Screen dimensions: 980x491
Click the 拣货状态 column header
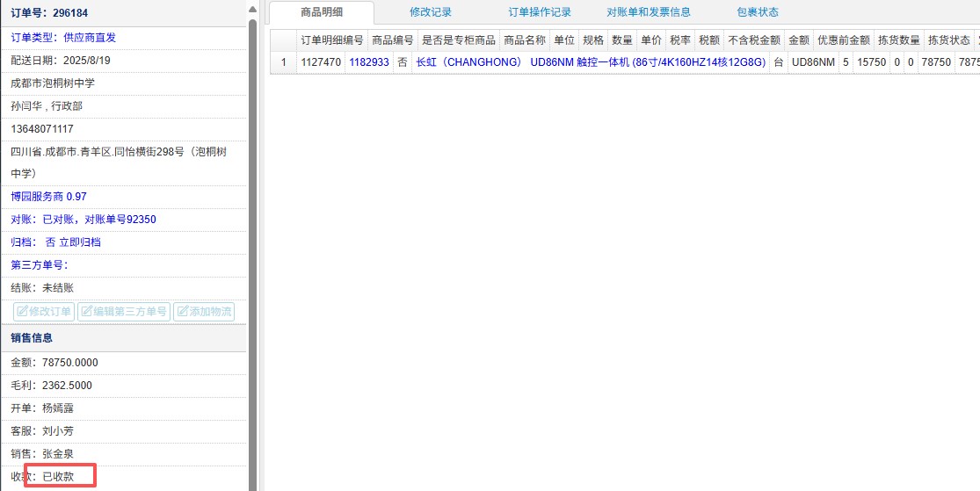948,40
